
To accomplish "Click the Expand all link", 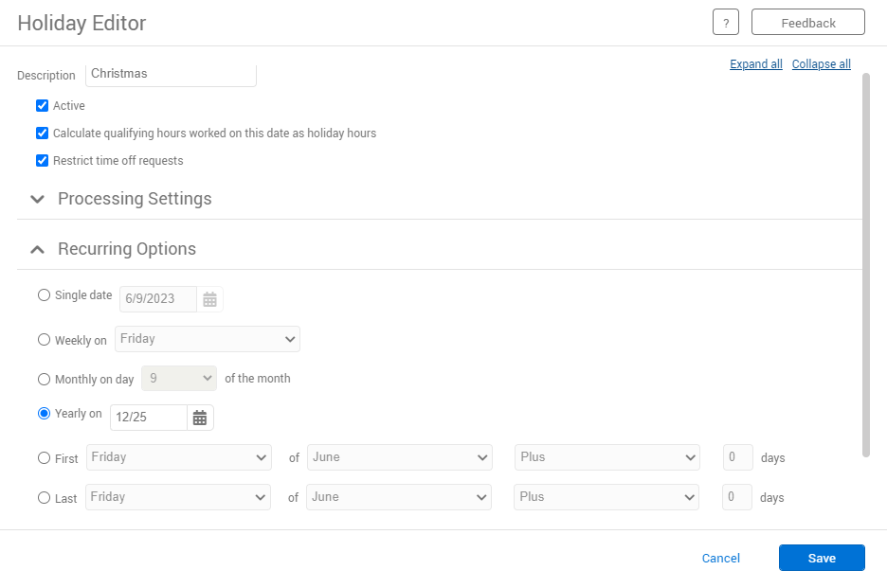I will click(x=755, y=64).
